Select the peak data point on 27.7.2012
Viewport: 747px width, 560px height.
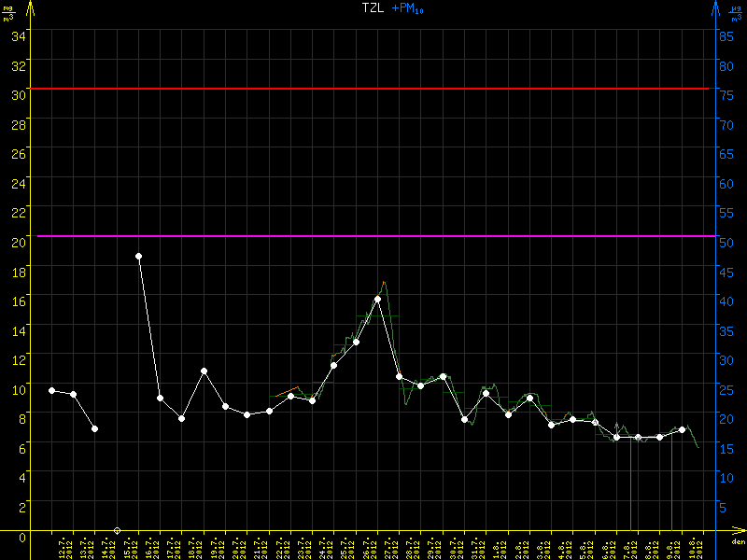377,300
